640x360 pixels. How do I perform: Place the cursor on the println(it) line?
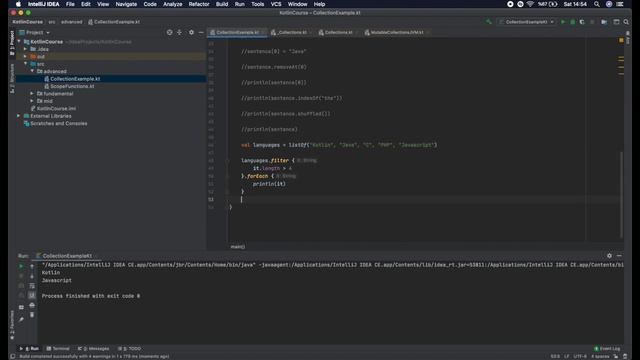point(269,184)
